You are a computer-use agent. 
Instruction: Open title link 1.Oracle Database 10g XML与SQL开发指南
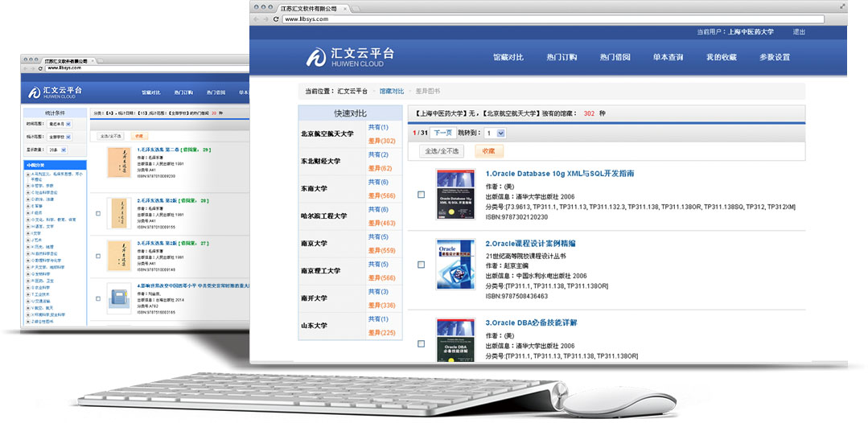[x=560, y=173]
